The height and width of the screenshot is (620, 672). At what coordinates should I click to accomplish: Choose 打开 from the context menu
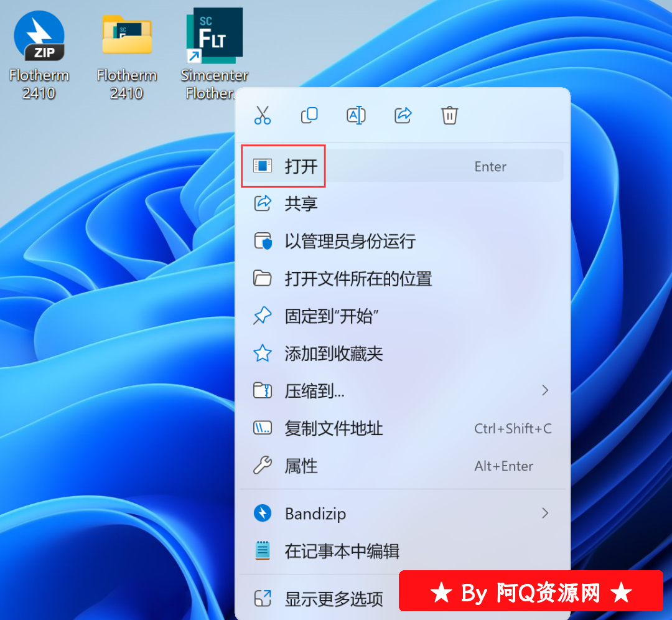403,166
